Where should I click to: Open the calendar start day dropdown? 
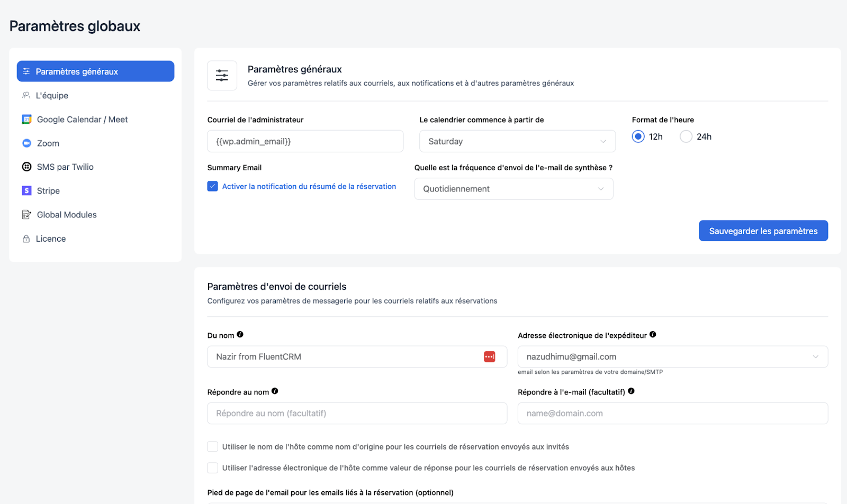[517, 142]
